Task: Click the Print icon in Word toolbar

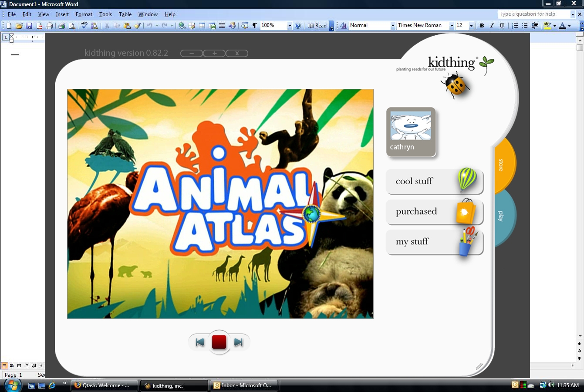Action: [61, 26]
